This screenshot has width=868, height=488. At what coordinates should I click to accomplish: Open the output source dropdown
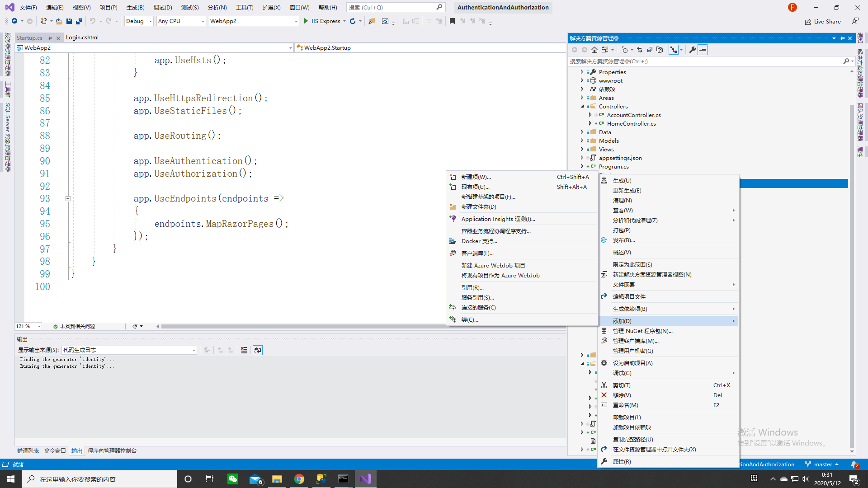tap(194, 350)
